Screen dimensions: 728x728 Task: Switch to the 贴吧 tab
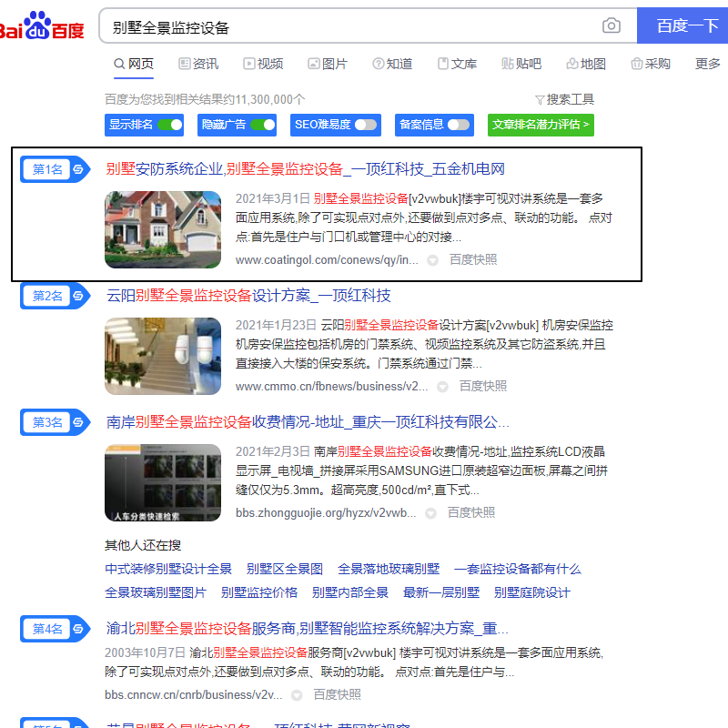[x=521, y=64]
